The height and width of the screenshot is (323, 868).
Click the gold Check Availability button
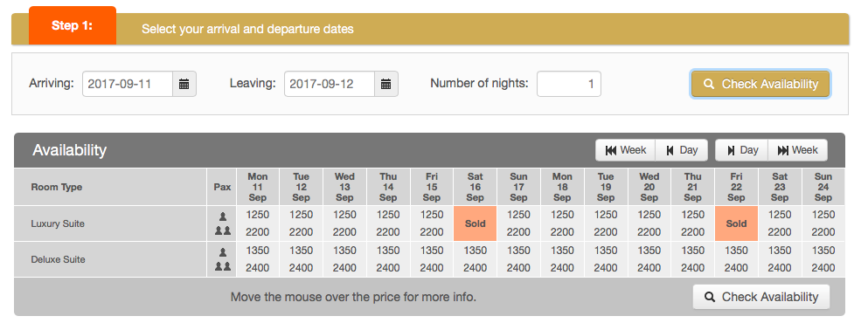pyautogui.click(x=760, y=84)
